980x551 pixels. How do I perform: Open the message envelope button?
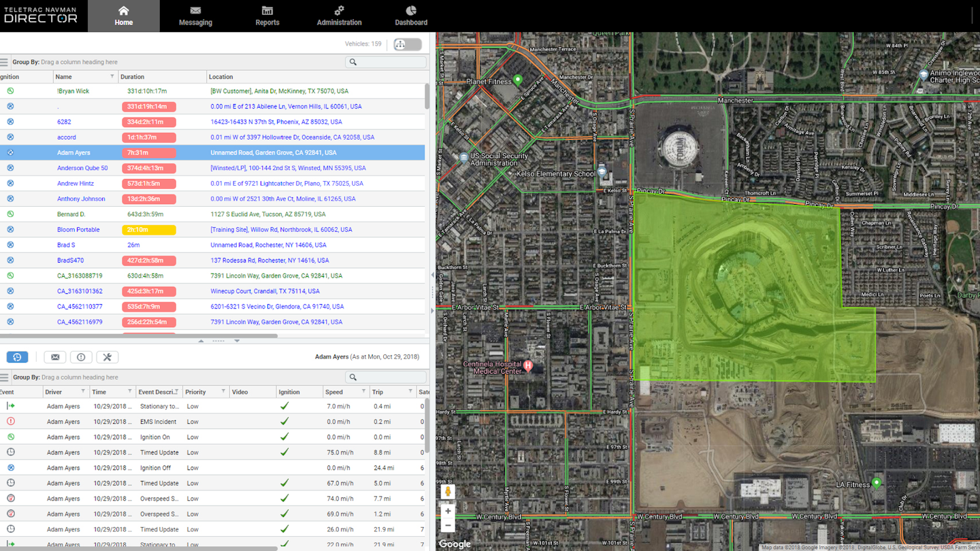(55, 357)
